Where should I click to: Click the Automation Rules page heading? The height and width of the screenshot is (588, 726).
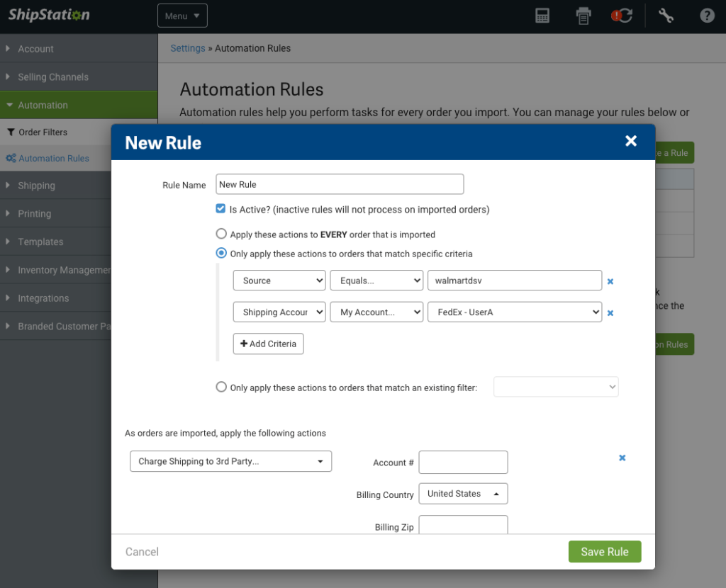[252, 89]
